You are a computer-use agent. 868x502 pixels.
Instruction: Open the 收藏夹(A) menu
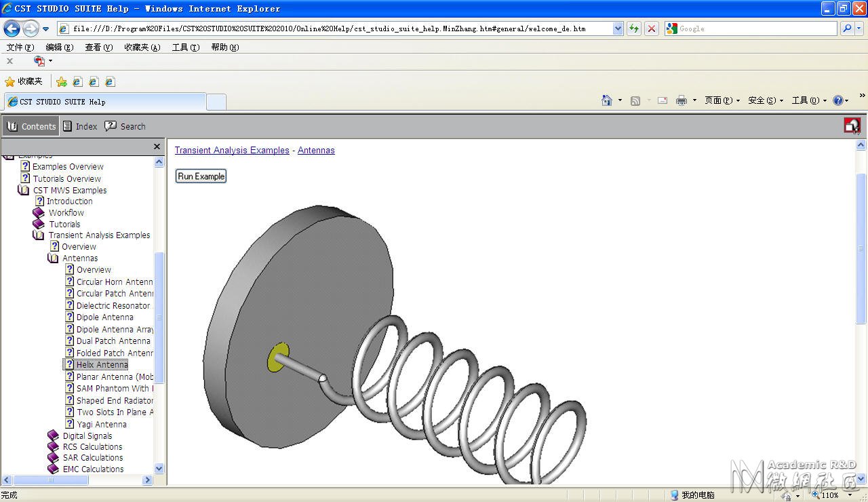tap(142, 47)
